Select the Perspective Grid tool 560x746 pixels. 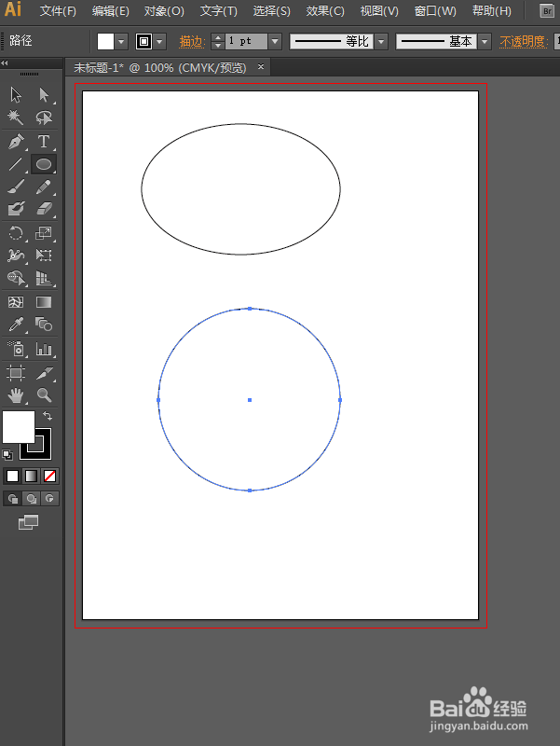(44, 278)
